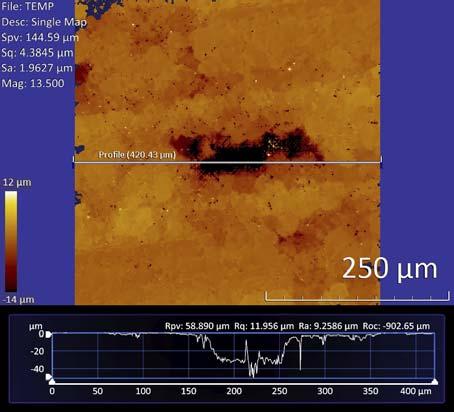Click the Rq: 11.956 µm readout
This screenshot has height=412, width=454.
[264, 326]
